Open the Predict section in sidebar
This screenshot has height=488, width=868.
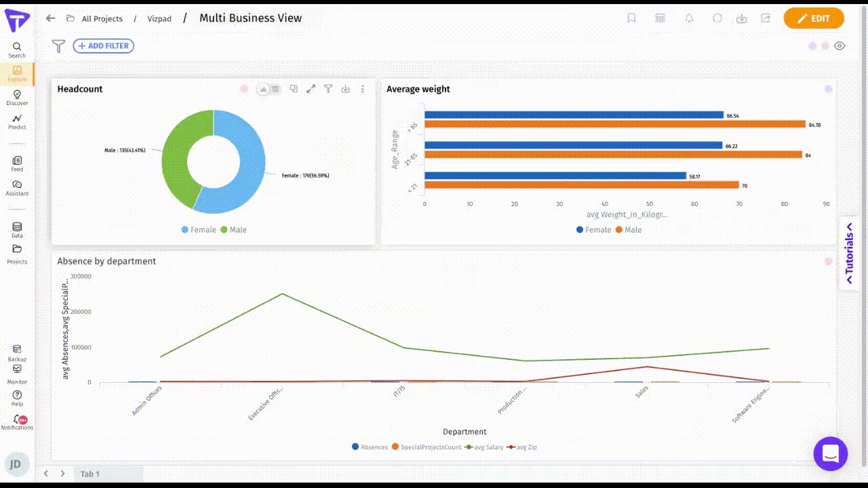tap(17, 122)
